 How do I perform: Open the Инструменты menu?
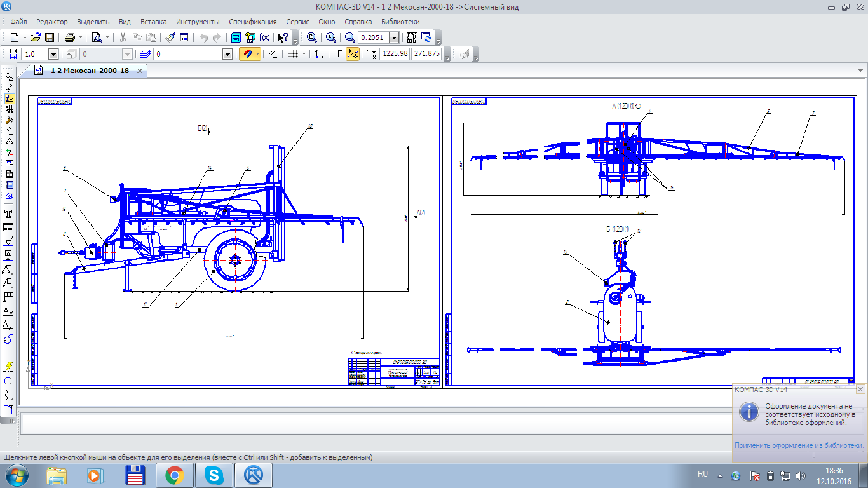click(198, 22)
